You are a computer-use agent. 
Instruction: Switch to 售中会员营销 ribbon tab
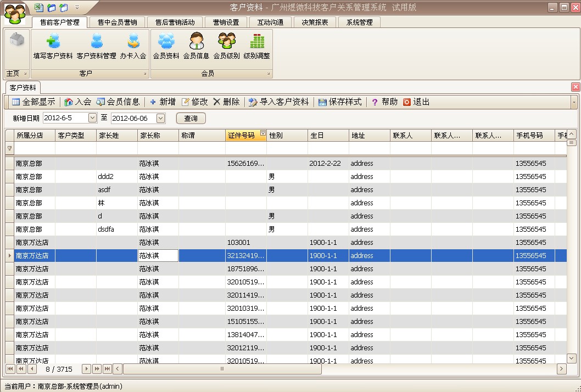point(117,22)
